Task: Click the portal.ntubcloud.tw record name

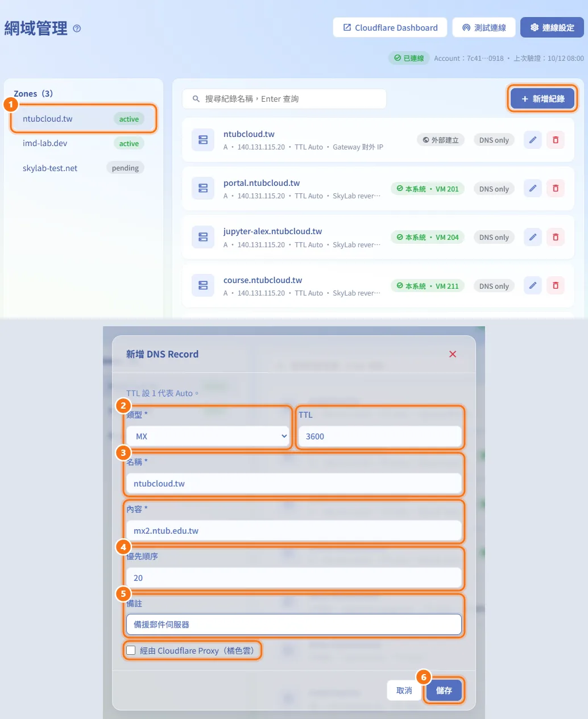Action: pos(262,182)
